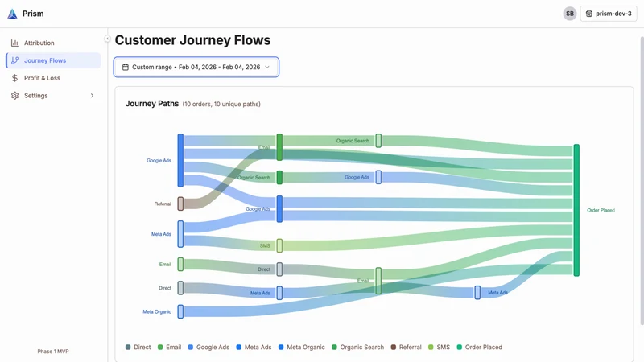This screenshot has width=644, height=362.
Task: Click the Order Placed end node
Action: tap(576, 210)
